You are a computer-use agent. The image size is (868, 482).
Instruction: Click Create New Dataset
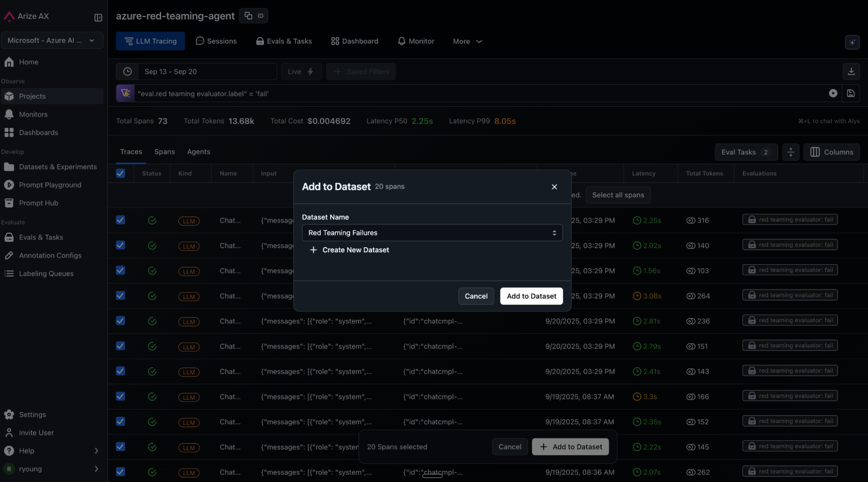(x=350, y=250)
